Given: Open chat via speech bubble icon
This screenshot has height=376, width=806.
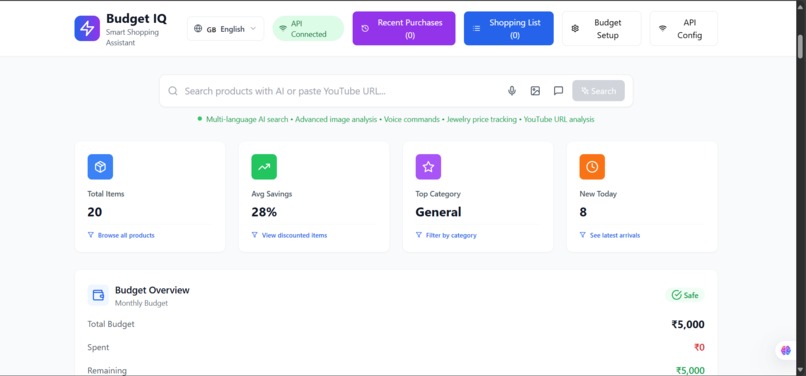Looking at the screenshot, I should [x=558, y=91].
